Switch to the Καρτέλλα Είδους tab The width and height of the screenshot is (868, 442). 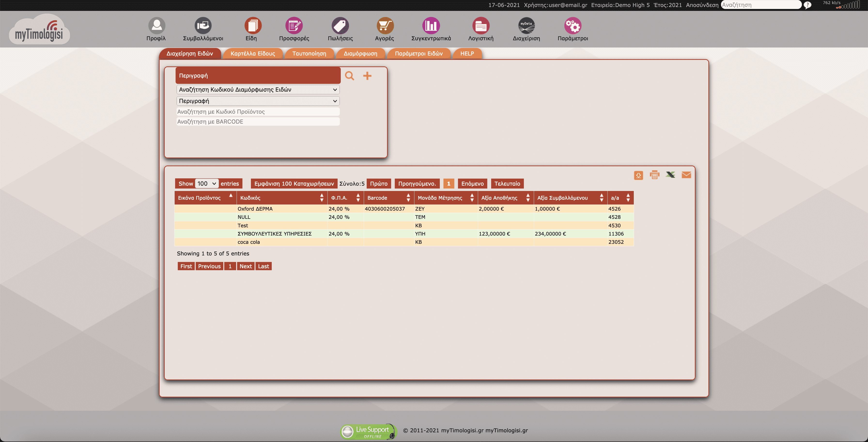click(x=253, y=53)
